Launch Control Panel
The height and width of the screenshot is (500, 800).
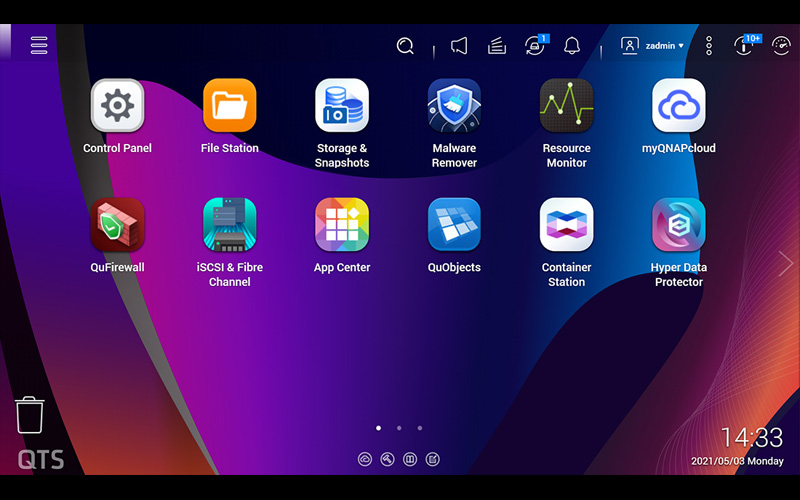point(117,105)
